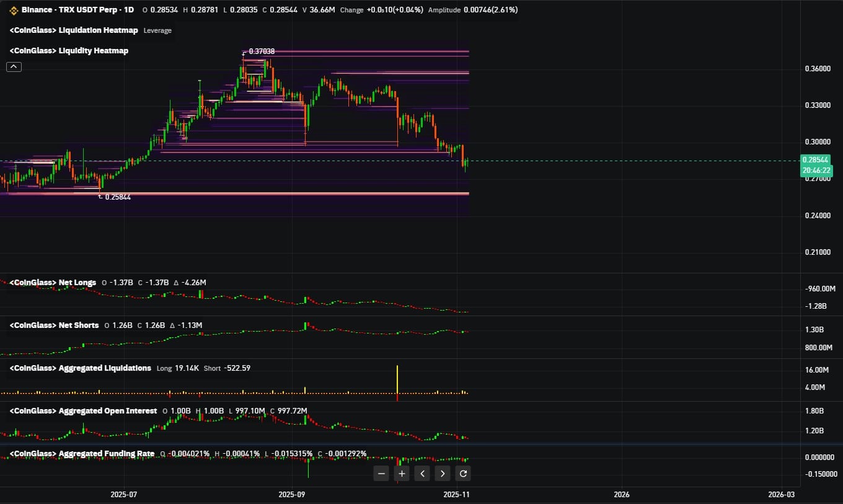Select the Aggregated Funding Rate indicator label
Screen dimensions: 843x504
[x=82, y=454]
